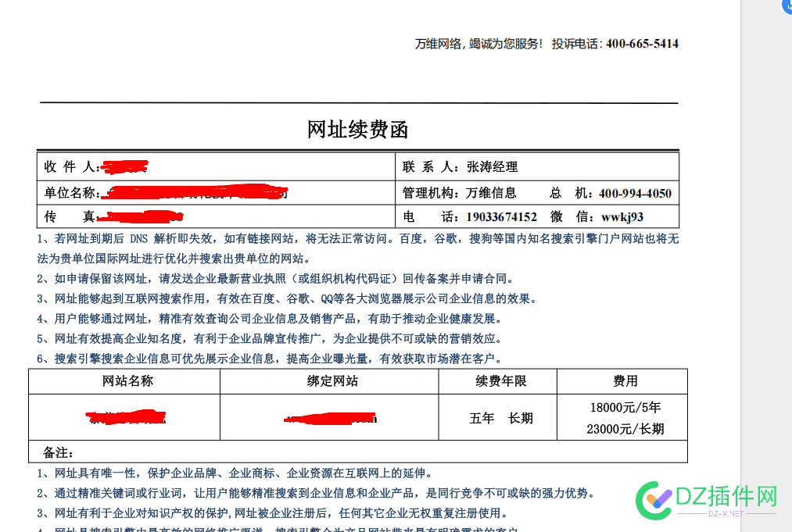The image size is (792, 532).
Task: Click the '长期' text in the 续费年限 cell
Action: point(521,418)
